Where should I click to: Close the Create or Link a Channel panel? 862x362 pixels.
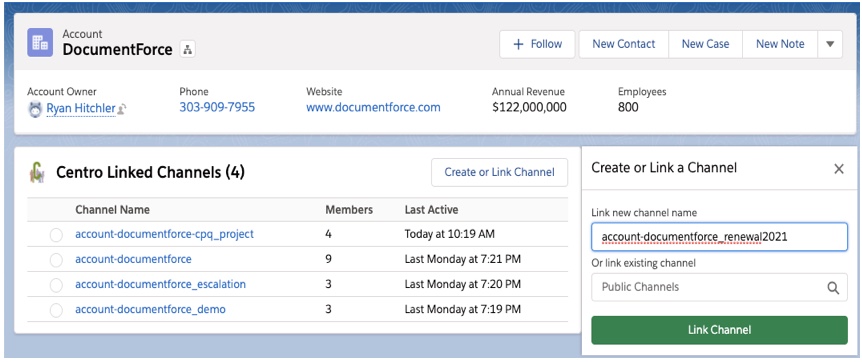(x=838, y=169)
